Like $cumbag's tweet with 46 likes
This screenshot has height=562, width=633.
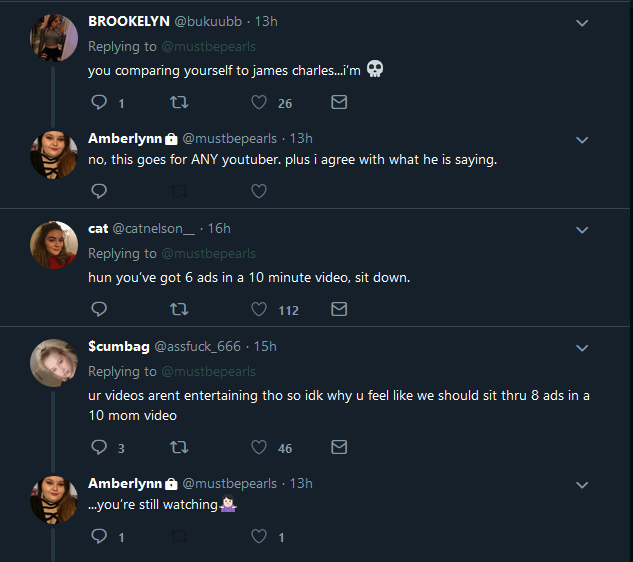[259, 447]
